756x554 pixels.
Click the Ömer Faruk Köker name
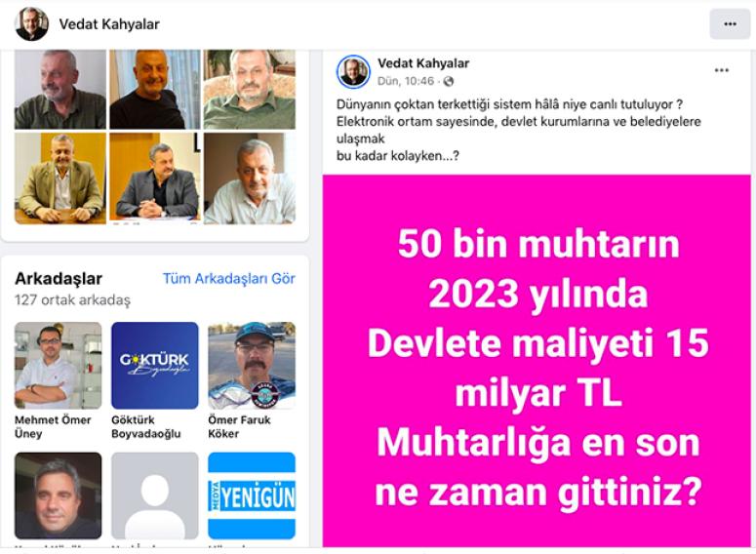click(x=239, y=426)
